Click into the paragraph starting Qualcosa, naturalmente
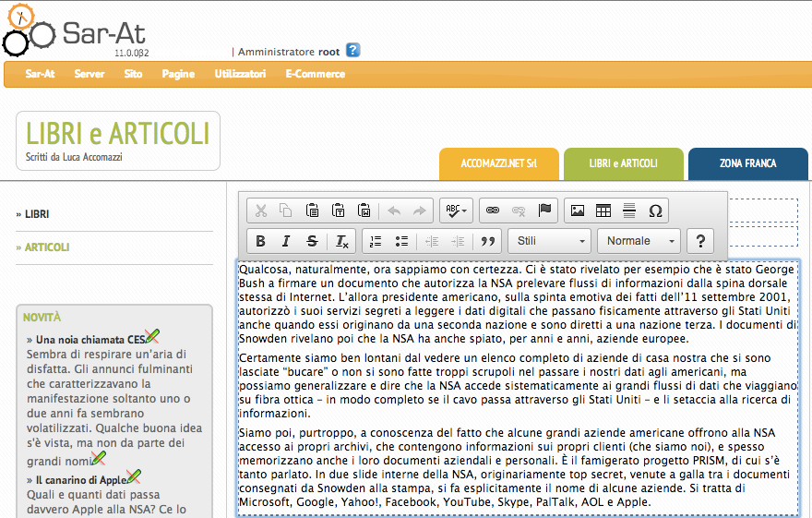This screenshot has height=518, width=812. (x=518, y=304)
